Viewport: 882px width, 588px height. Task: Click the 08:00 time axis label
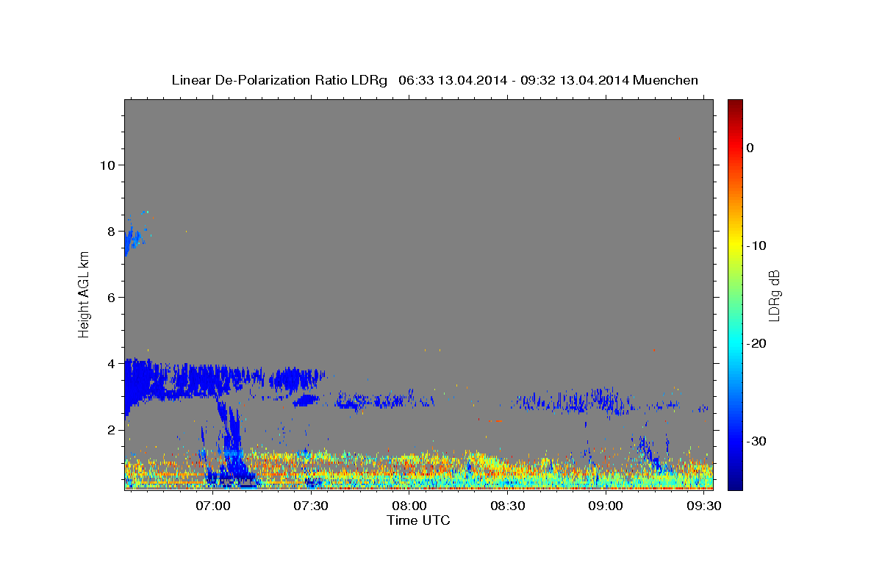click(x=409, y=506)
